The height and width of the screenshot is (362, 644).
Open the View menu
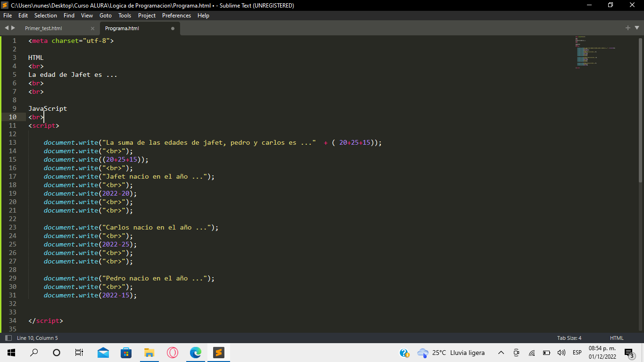pyautogui.click(x=87, y=16)
